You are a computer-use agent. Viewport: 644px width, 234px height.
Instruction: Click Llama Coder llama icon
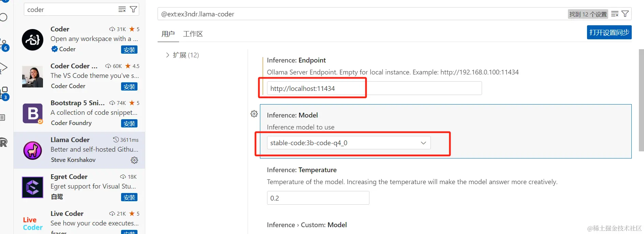pos(33,150)
